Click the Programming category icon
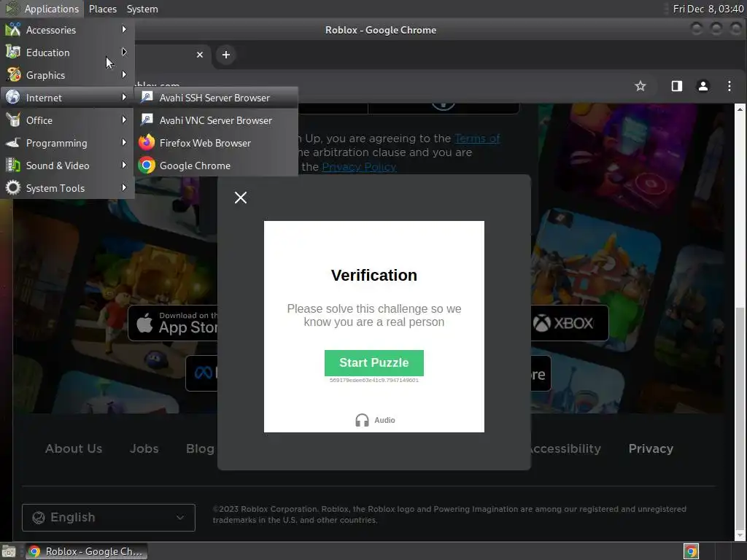Image resolution: width=747 pixels, height=560 pixels. click(13, 142)
